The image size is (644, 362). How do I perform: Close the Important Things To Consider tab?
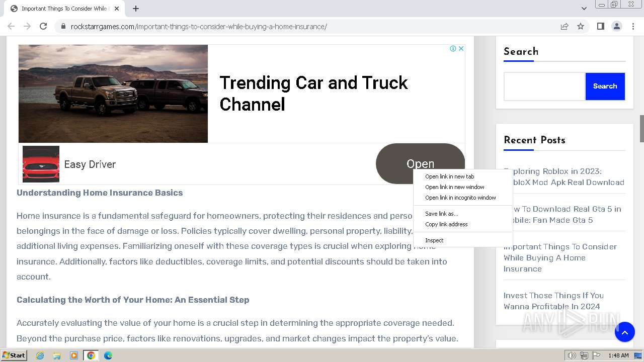click(117, 9)
